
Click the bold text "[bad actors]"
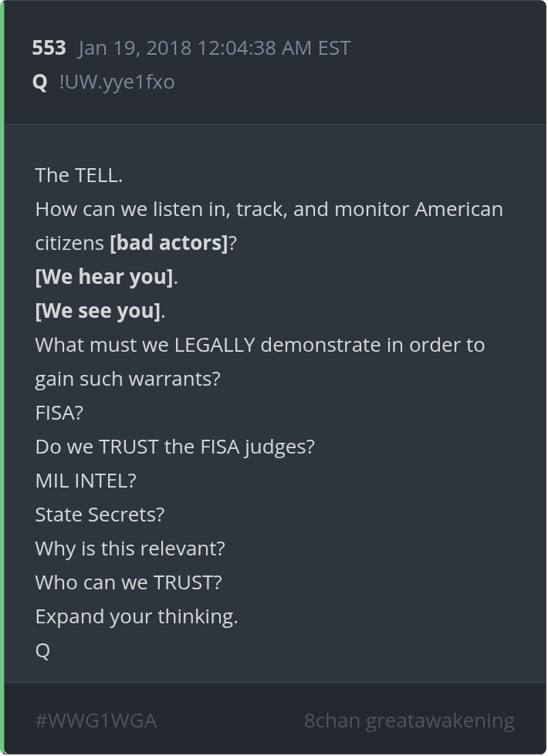pos(169,243)
